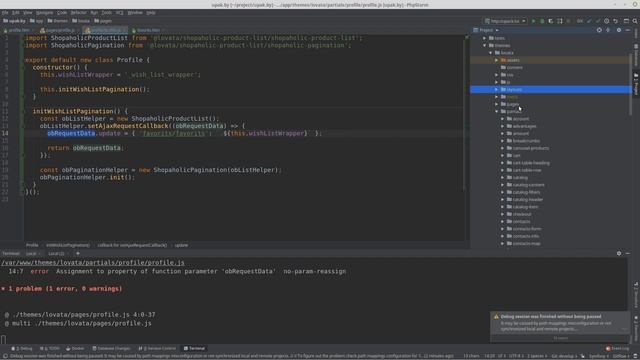Image resolution: width=640 pixels, height=360 pixels.
Task: Click the initWishListPagination breadcrumb below editor
Action: 68,245
